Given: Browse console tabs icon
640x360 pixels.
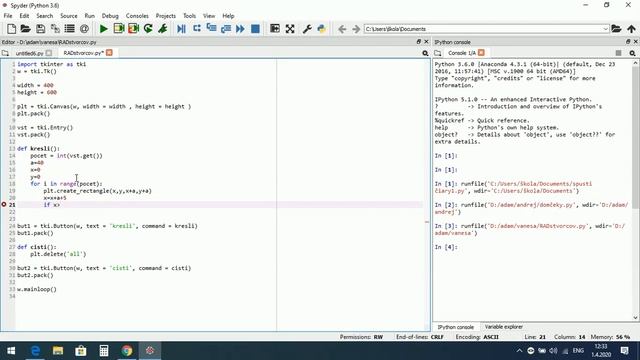Looking at the screenshot, I should tap(438, 53).
